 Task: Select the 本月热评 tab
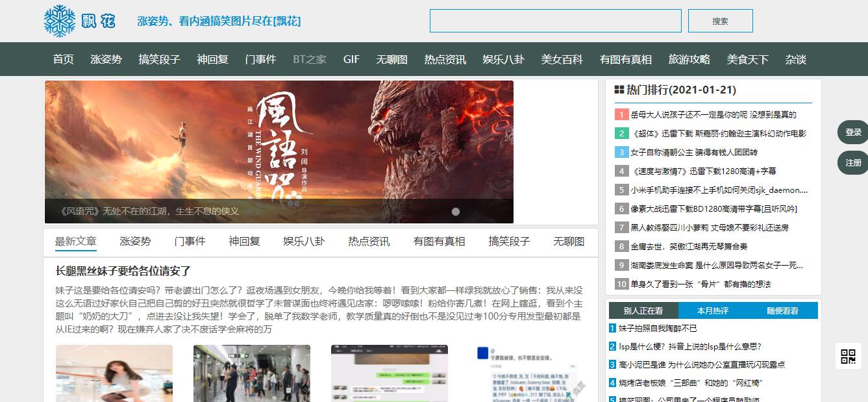pyautogui.click(x=713, y=310)
